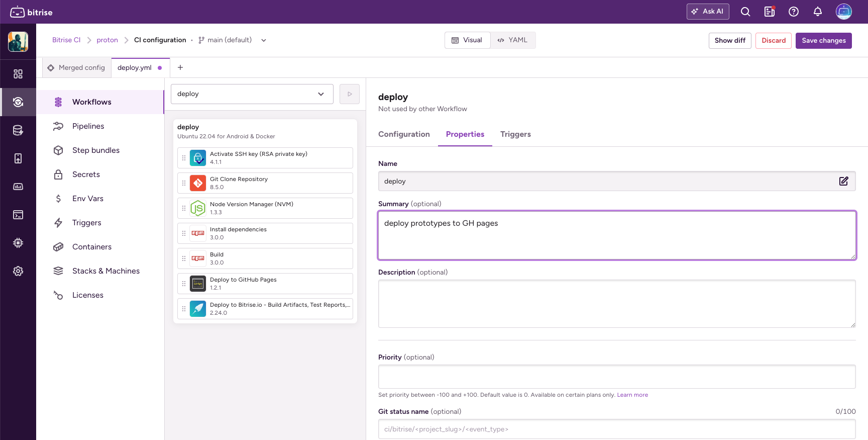Screen dimensions: 868x440
Task: Click the Discard button
Action: 774,41
